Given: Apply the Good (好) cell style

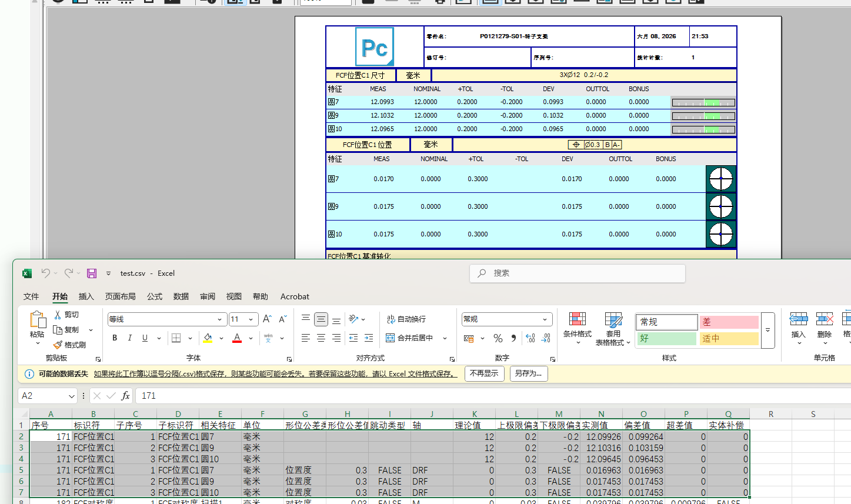Looking at the screenshot, I should pyautogui.click(x=667, y=339).
